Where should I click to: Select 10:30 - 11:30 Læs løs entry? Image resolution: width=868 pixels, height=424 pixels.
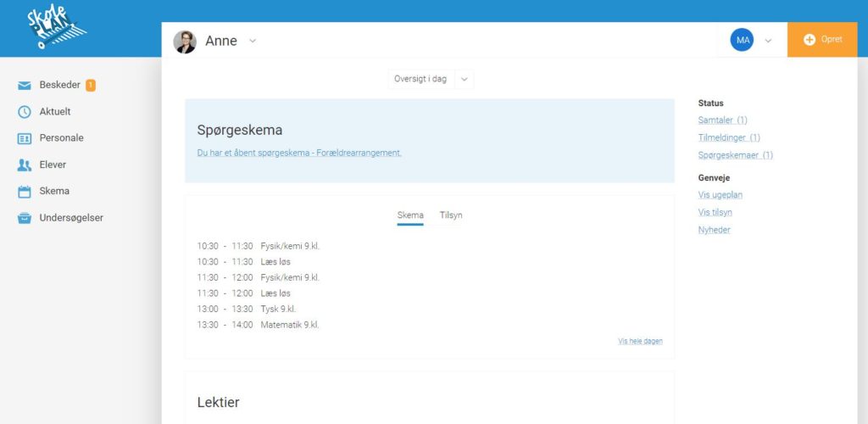(x=243, y=262)
